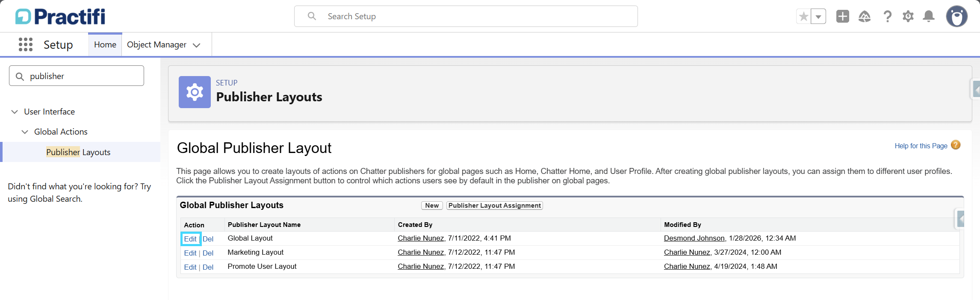The image size is (980, 300).
Task: Click the Publisher Layout Name column header
Action: pos(264,225)
